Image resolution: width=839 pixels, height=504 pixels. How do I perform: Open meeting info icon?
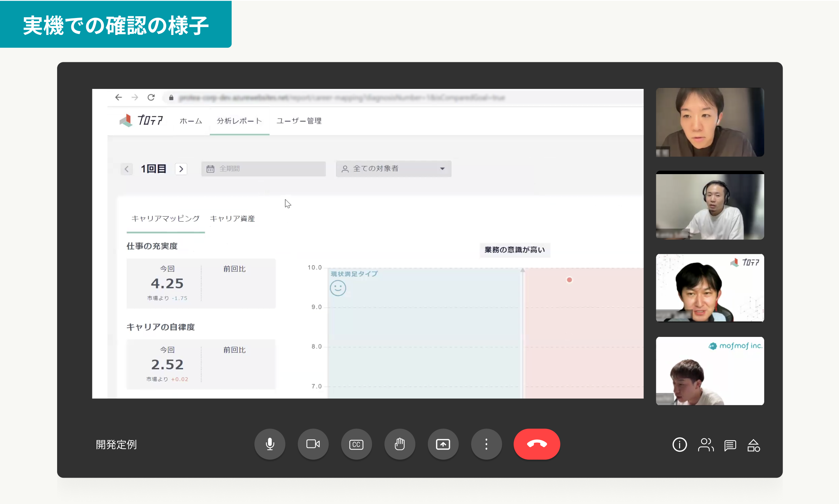pyautogui.click(x=679, y=445)
